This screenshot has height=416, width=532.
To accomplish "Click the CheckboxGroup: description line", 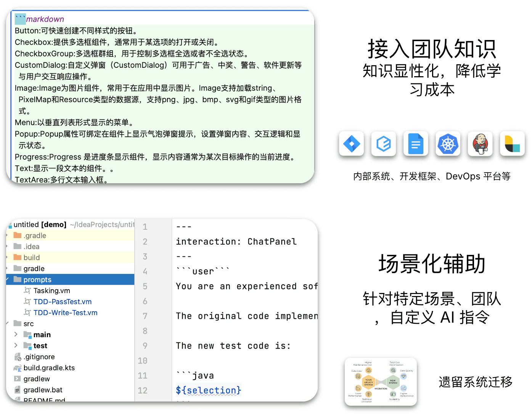I will [x=132, y=53].
